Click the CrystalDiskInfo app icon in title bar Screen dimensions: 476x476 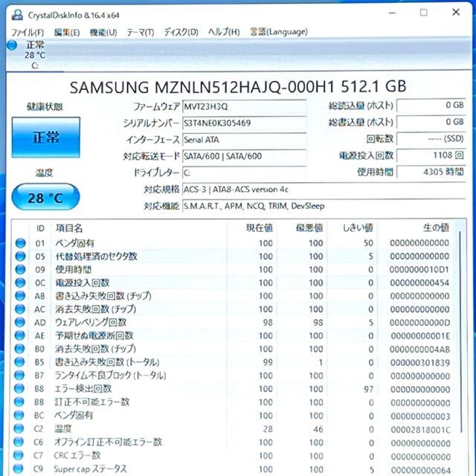point(17,15)
